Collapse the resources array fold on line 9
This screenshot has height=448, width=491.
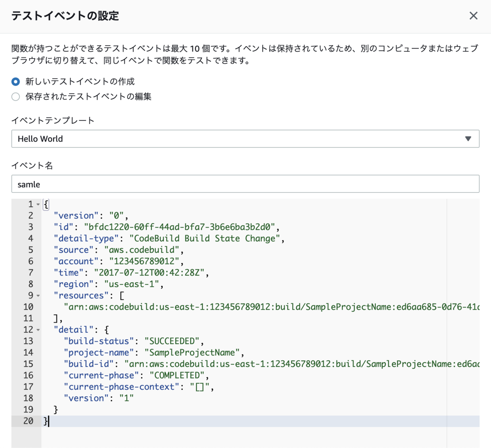[38, 296]
